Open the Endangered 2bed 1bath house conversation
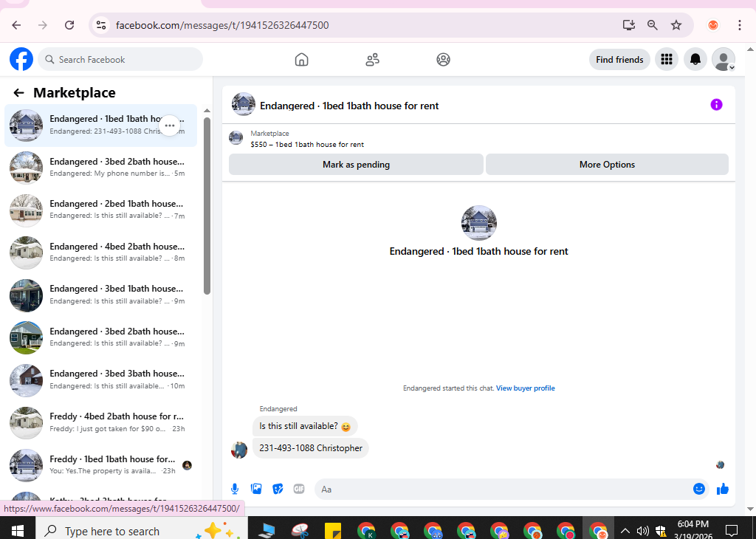The height and width of the screenshot is (539, 756). [x=100, y=210]
